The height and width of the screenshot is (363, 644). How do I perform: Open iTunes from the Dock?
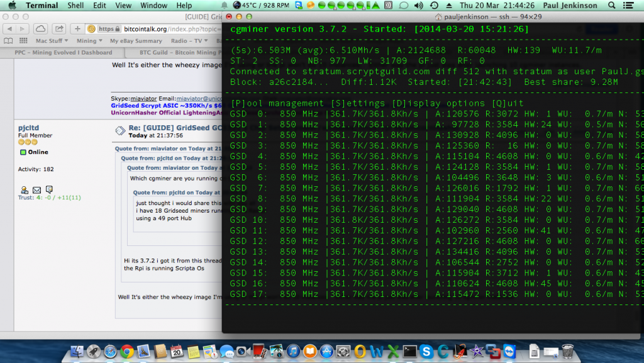tap(293, 352)
